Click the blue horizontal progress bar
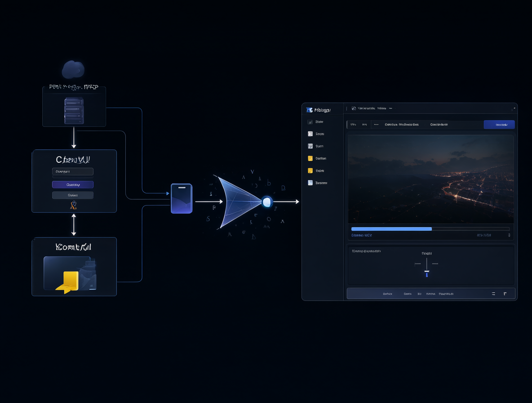532x403 pixels. pos(430,229)
